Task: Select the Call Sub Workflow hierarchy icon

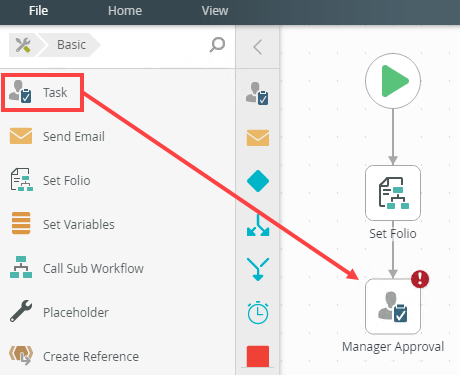Action: [x=21, y=267]
